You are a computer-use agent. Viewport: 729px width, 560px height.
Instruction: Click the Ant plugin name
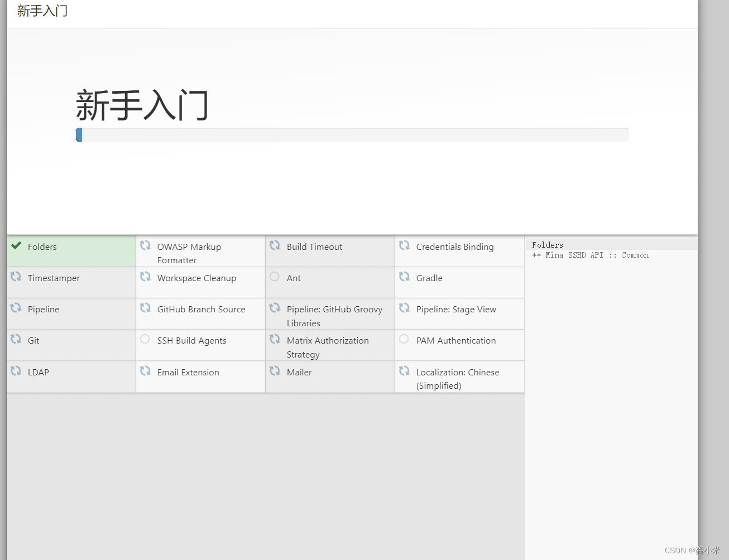294,278
